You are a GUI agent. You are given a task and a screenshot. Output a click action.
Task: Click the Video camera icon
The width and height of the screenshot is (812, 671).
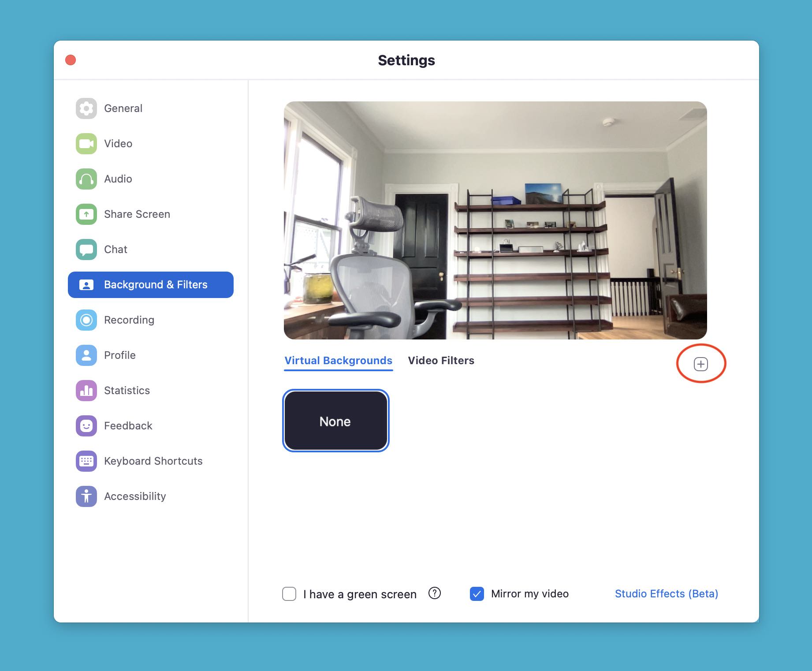point(86,144)
